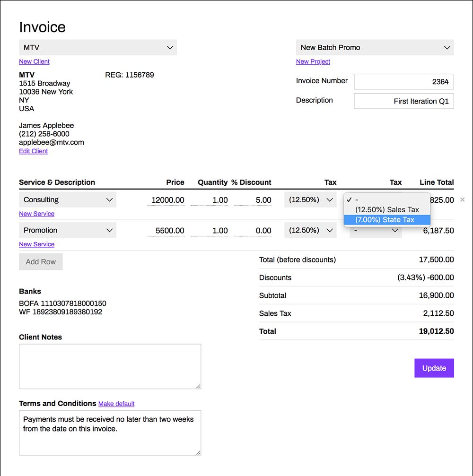
Task: Click inside the empty Client Notes box
Action: [110, 366]
